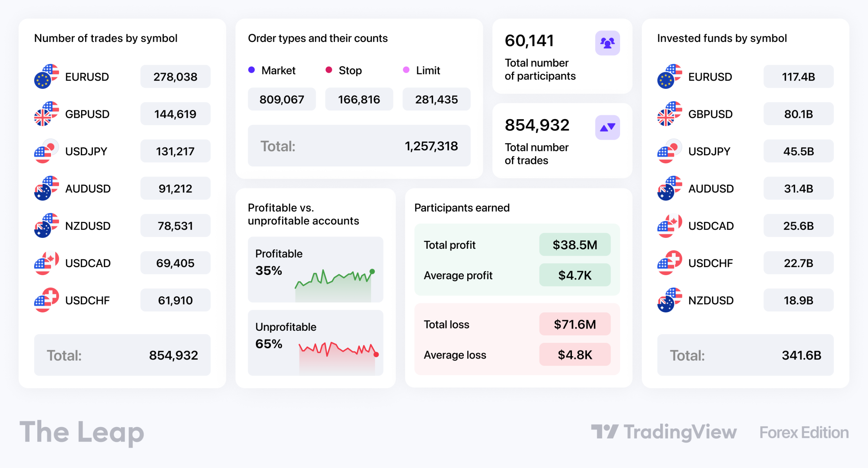Click the Total profit value $38.5M
Viewport: 868px width, 468px height.
(x=575, y=245)
